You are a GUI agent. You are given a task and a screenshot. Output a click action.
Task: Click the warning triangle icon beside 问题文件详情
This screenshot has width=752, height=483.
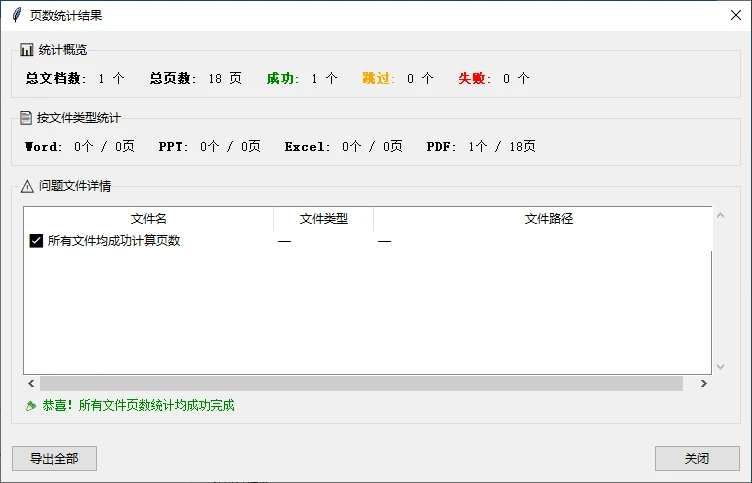coord(27,186)
